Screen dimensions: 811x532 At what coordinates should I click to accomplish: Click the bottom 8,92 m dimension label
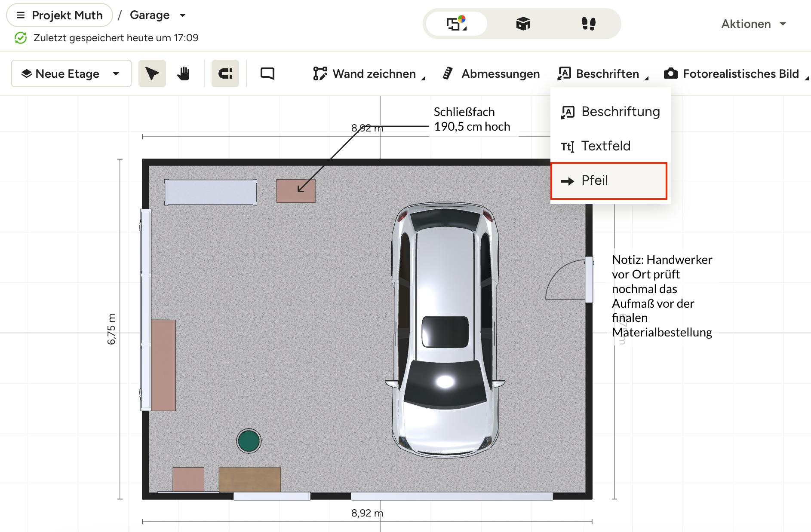point(367,513)
